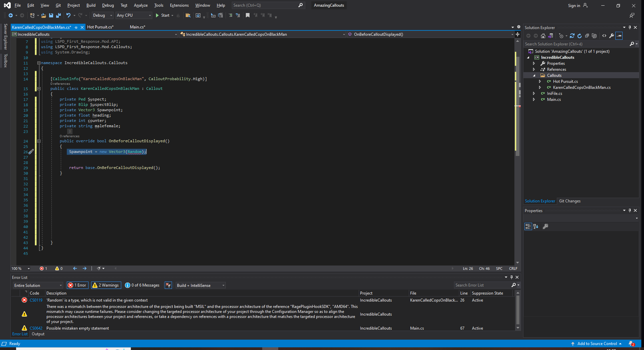Open the Find in Files icon

(x=188, y=15)
